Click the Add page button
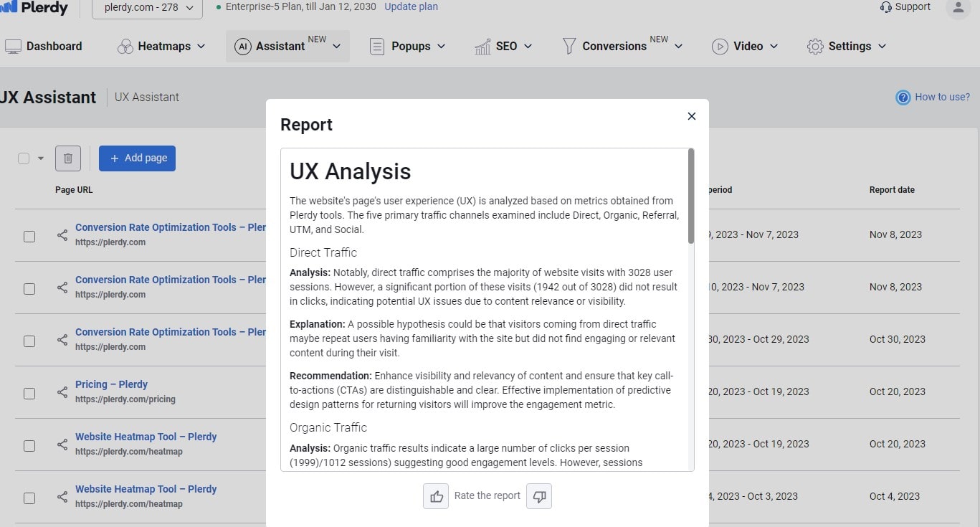The image size is (980, 527). 137,158
